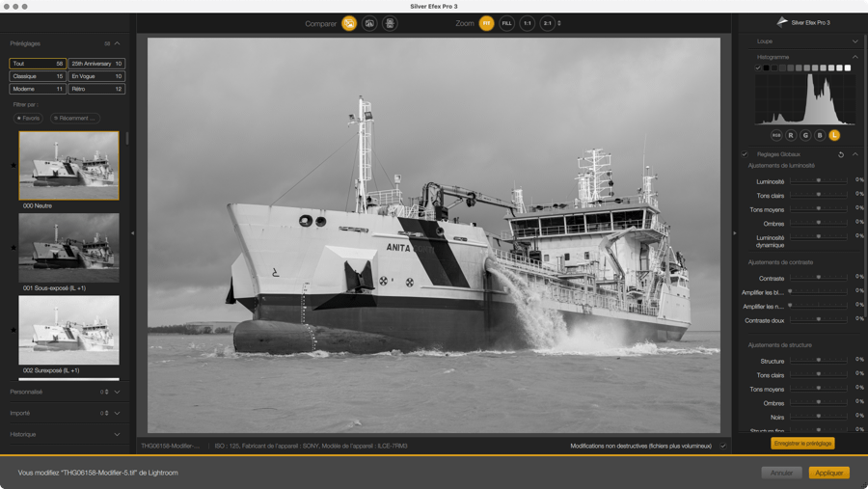This screenshot has width=868, height=489.
Task: Adjust the Luminosité dynamique slider
Action: [818, 237]
